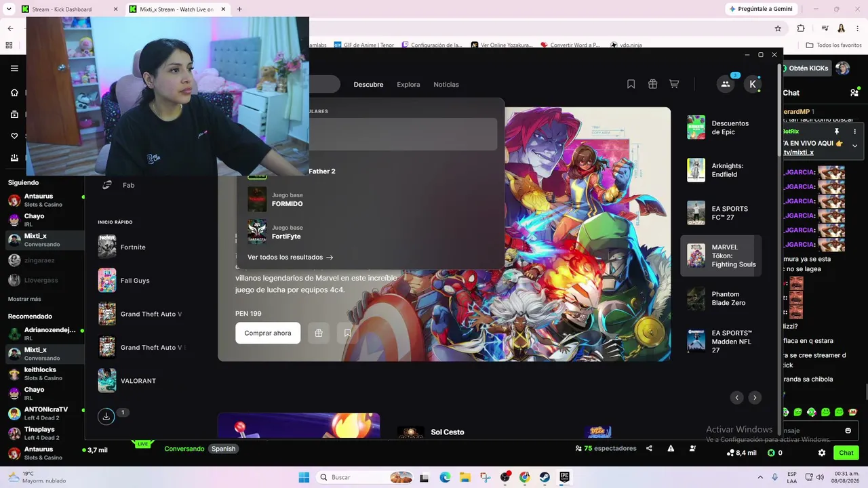This screenshot has height=488, width=868.
Task: Gift the featured Marvel game
Action: (x=319, y=333)
